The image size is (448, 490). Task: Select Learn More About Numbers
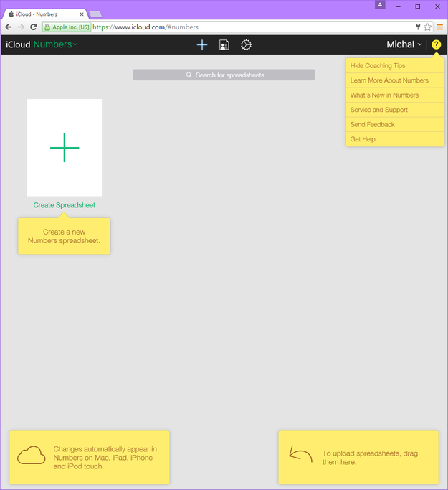(395, 80)
